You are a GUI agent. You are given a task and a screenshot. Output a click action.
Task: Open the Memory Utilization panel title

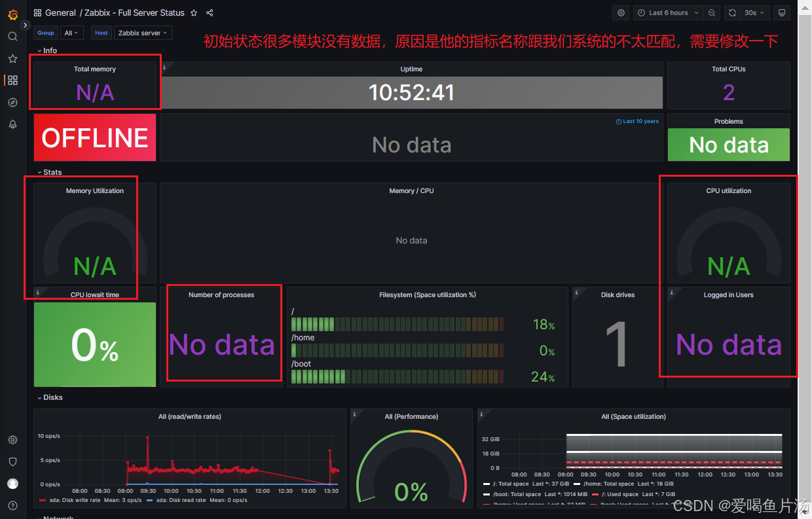95,190
